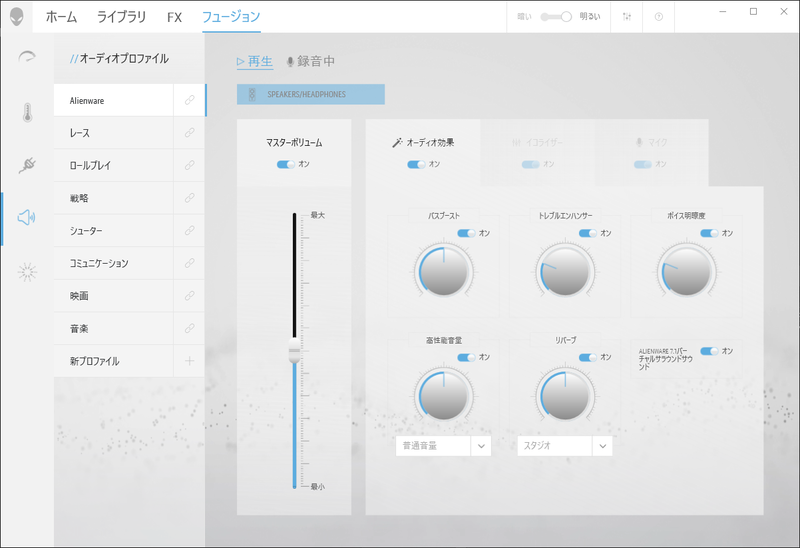Click link icon beside Alienware profile

[189, 100]
